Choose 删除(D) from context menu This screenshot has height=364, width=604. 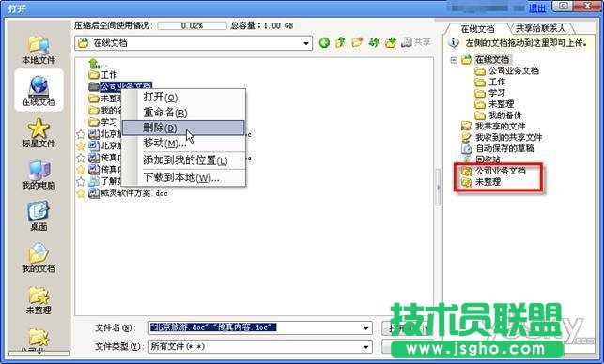[183, 128]
